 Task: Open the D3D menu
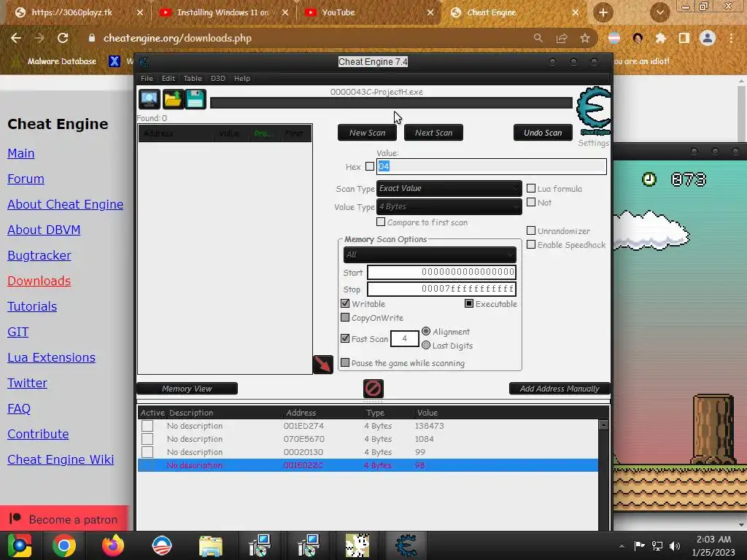click(x=218, y=78)
